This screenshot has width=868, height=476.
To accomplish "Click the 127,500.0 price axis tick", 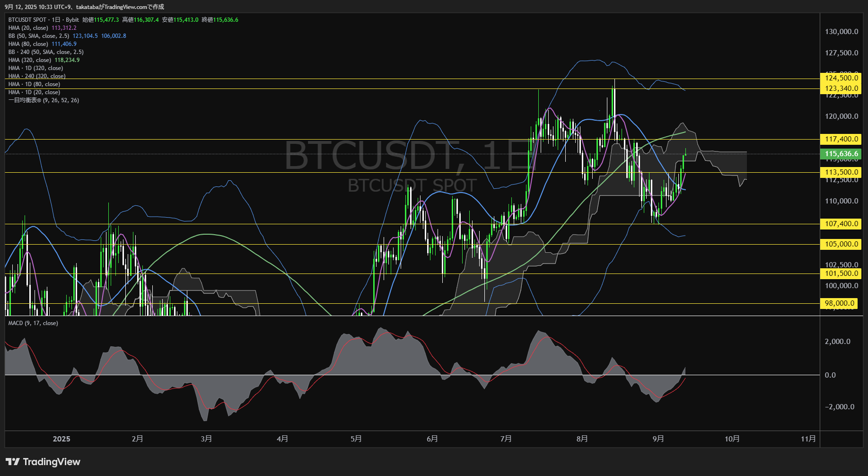I will coord(842,53).
